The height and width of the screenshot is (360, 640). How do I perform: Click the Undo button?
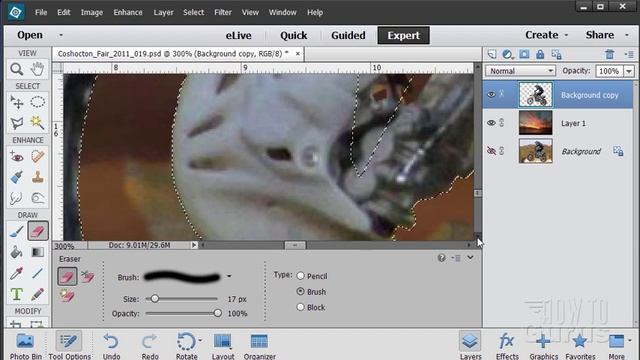[x=111, y=346]
